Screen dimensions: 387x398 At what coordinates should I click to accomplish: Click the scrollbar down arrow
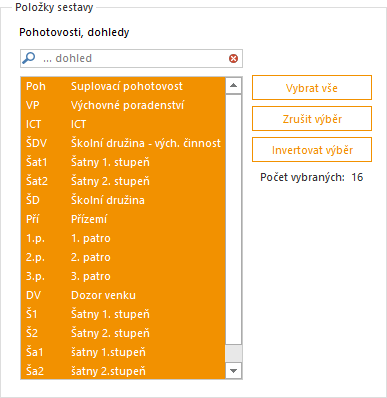233,371
